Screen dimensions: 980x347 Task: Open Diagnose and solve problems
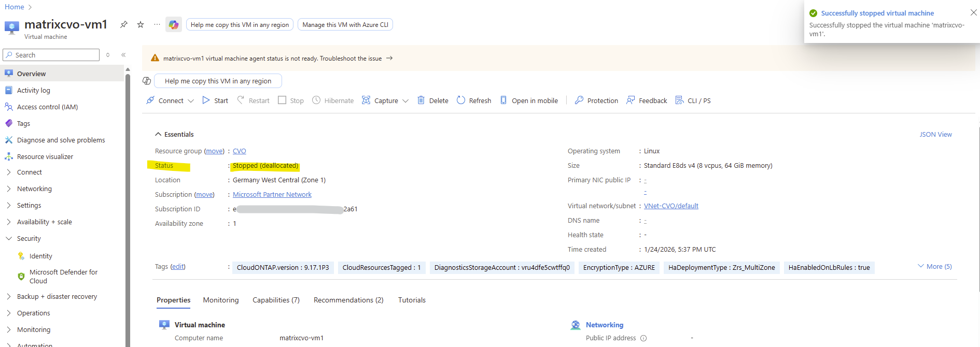pyautogui.click(x=62, y=140)
